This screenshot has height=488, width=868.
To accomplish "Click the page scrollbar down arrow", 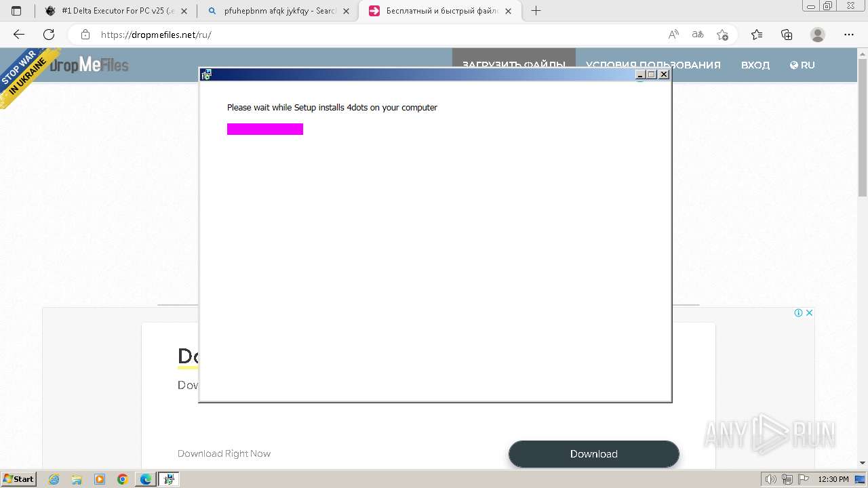I will point(863,463).
